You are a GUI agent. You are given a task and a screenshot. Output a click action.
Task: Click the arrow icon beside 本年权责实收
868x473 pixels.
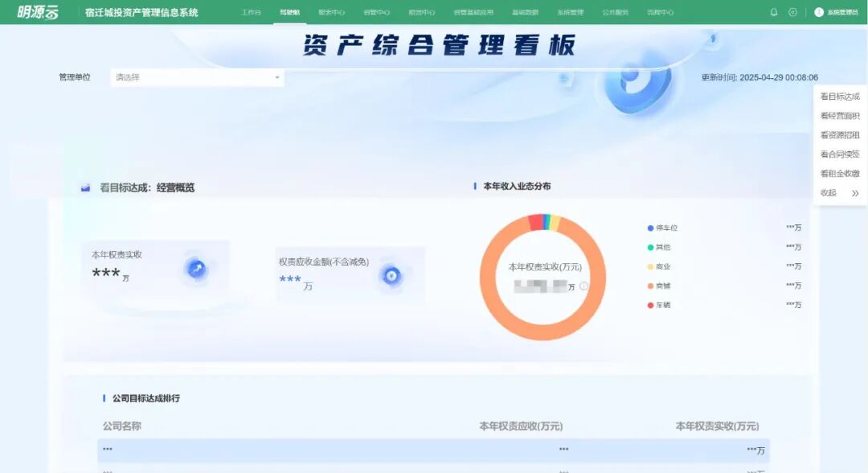click(196, 269)
